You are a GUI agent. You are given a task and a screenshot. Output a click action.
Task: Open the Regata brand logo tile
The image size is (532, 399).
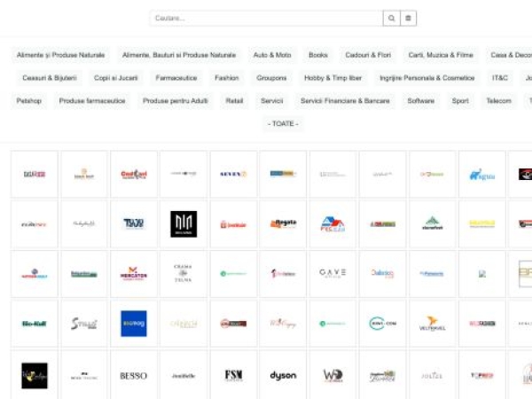click(284, 224)
